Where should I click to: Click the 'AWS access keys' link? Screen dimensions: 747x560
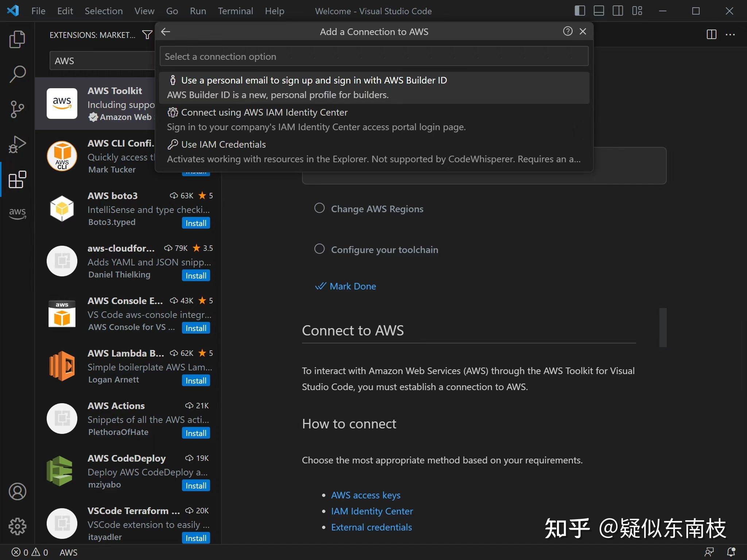[x=365, y=495]
